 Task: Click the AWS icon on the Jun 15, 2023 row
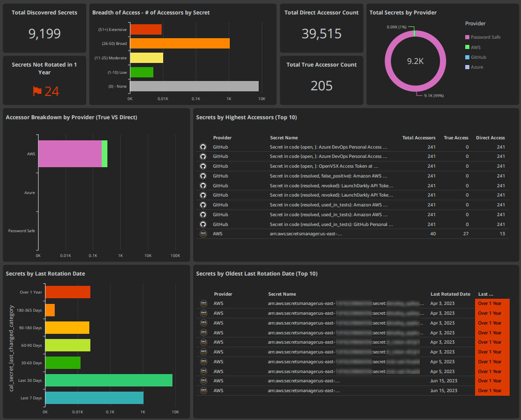click(x=203, y=381)
